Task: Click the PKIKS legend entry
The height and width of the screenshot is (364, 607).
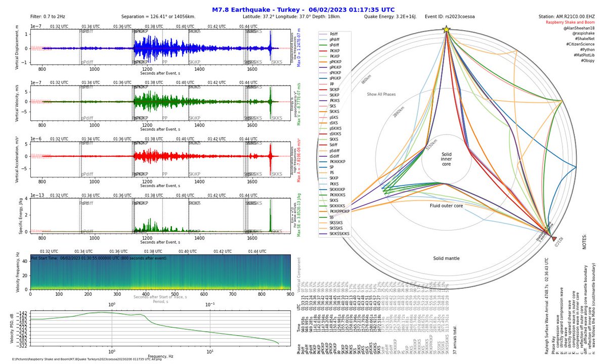Action: coord(330,101)
